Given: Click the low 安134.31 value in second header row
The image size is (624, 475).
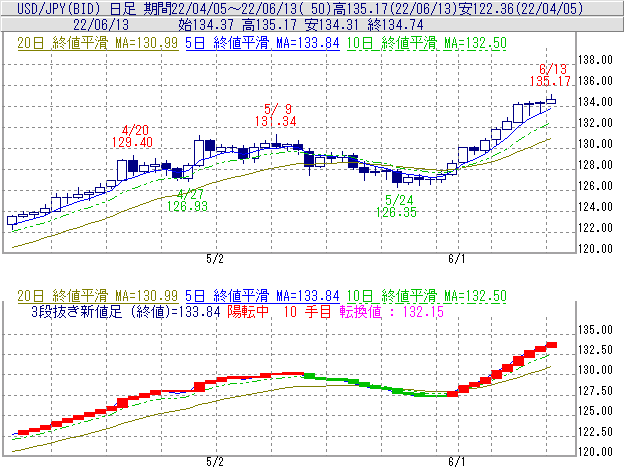Looking at the screenshot, I should (332, 25).
